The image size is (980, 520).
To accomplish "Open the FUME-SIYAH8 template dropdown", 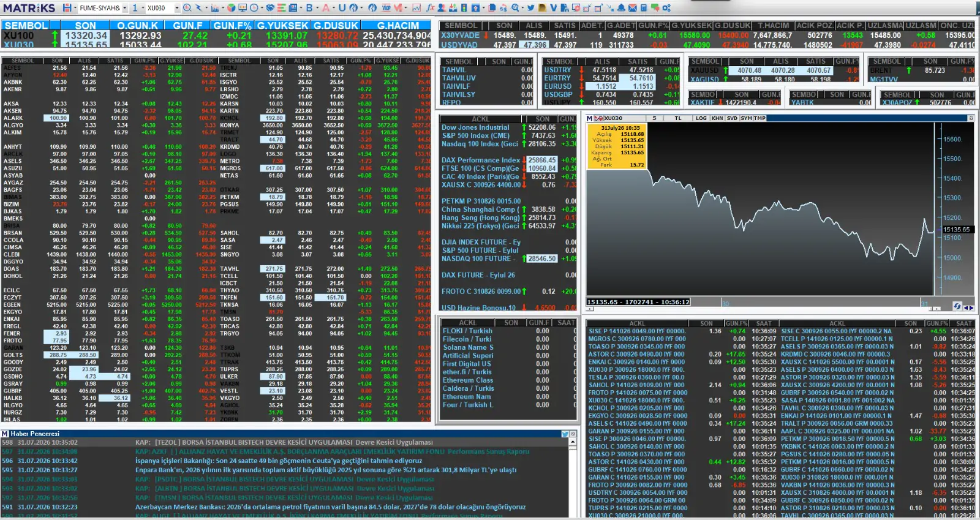I will pyautogui.click(x=124, y=8).
